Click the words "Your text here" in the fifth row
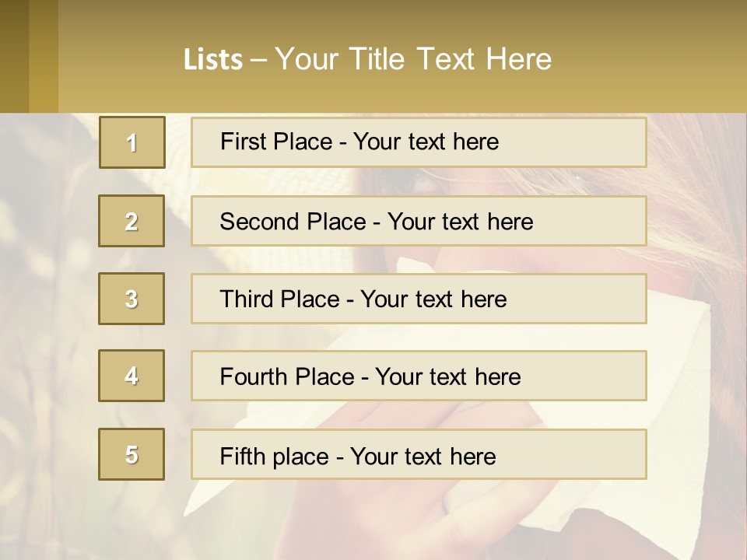 click(x=423, y=456)
